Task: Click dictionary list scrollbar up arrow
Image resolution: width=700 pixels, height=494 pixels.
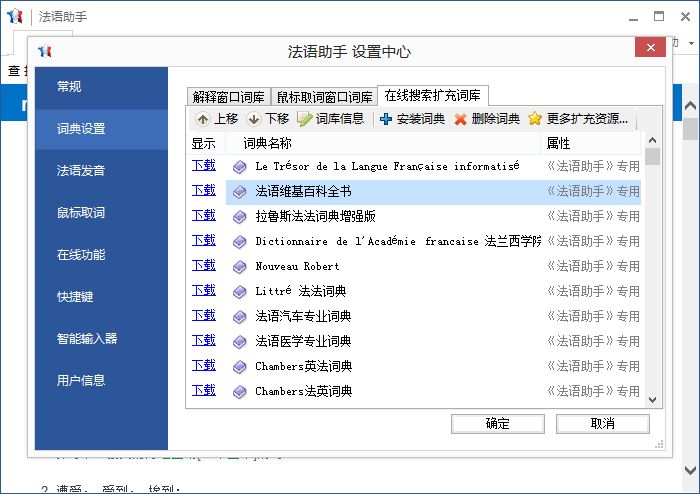Action: tap(652, 140)
